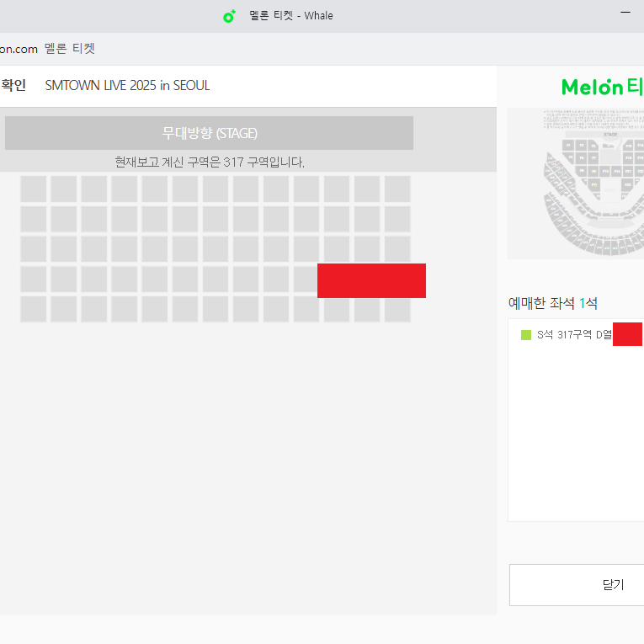Click the STAGE label on the mini map
The image size is (644, 644).
click(x=610, y=135)
